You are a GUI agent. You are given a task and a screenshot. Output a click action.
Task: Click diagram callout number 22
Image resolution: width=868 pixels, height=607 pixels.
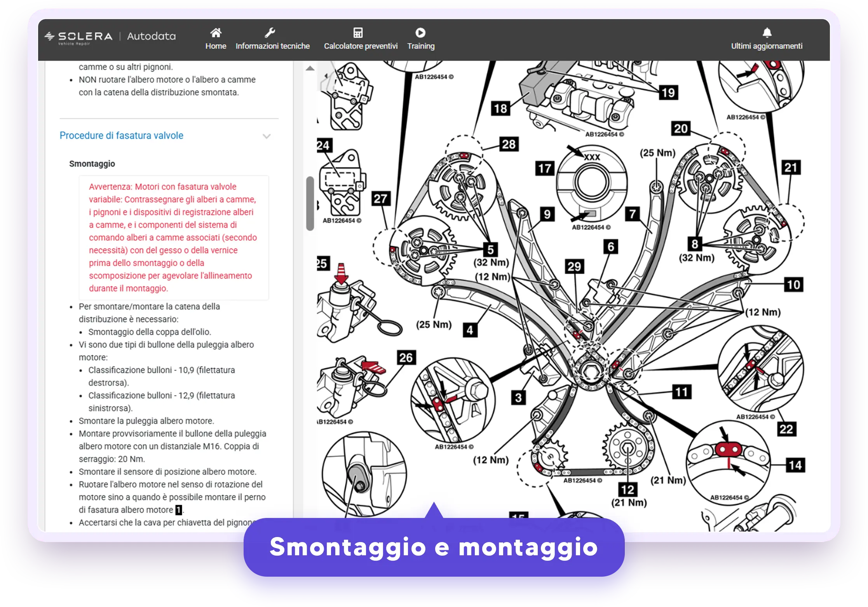coord(786,429)
